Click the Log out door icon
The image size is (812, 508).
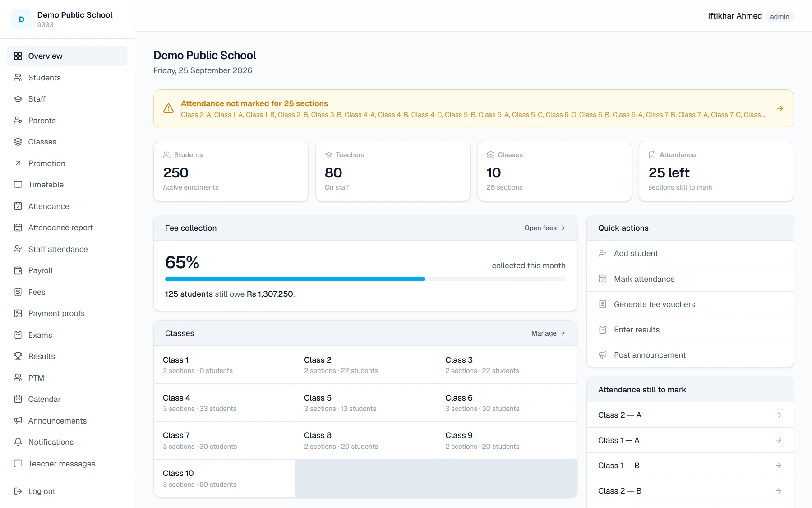[x=18, y=491]
